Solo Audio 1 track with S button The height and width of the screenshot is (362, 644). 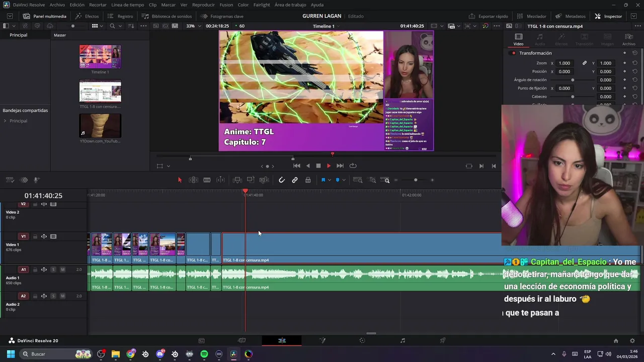coord(53,269)
